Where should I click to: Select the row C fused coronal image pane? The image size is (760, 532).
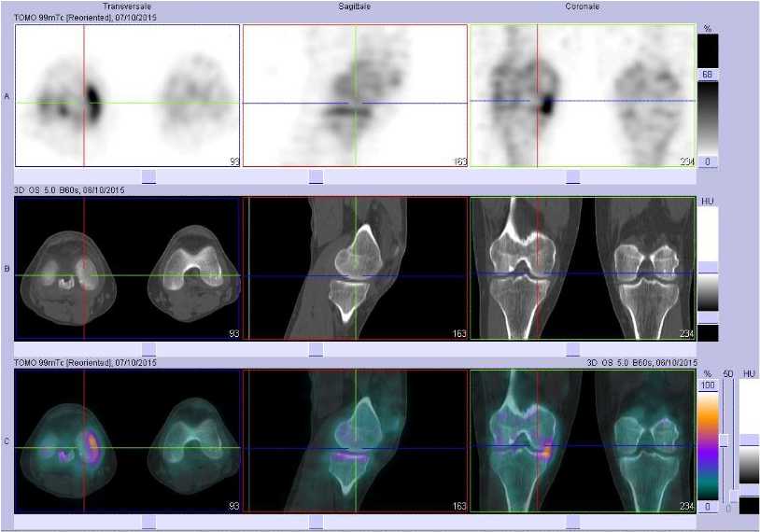tap(583, 441)
